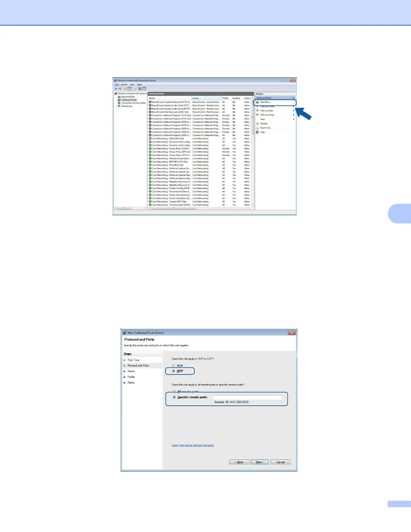The image size is (411, 532).
Task: Click the Filter by State funnel icon
Action: (x=258, y=110)
